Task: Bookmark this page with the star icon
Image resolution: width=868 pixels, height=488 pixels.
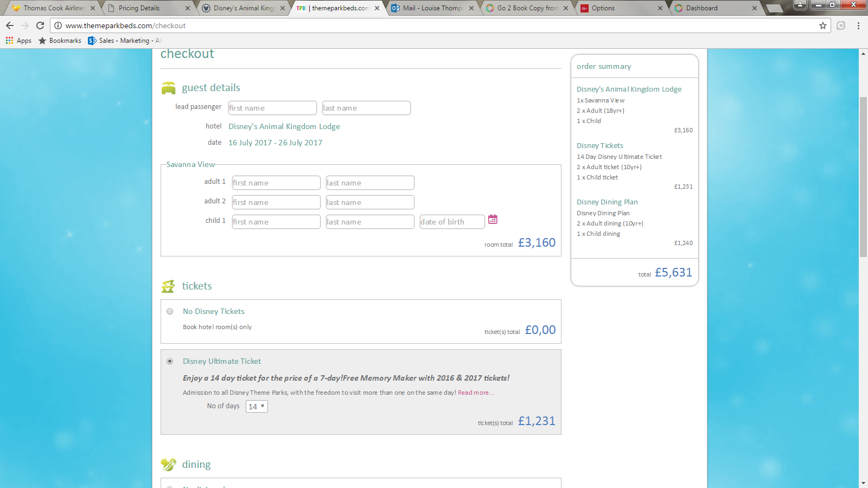Action: [x=823, y=25]
